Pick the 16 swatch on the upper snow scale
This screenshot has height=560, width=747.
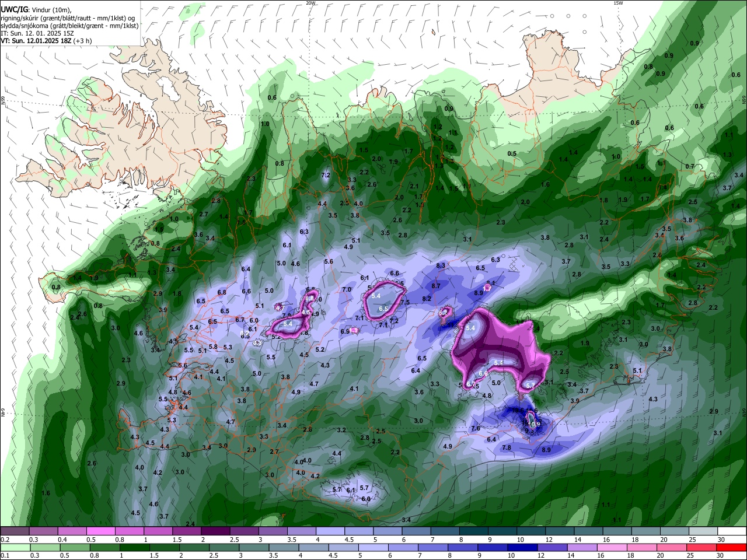click(x=617, y=531)
